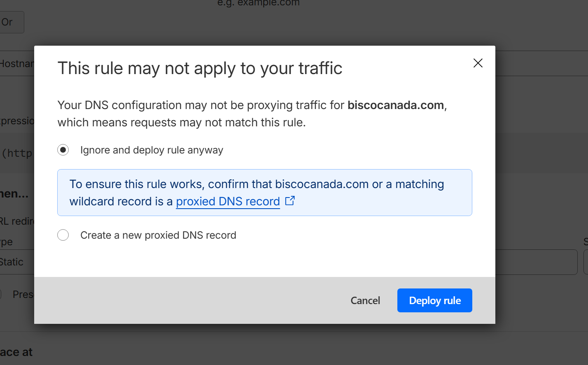The height and width of the screenshot is (365, 588).
Task: Open external link icon beside proxied DNS record
Action: [x=290, y=201]
